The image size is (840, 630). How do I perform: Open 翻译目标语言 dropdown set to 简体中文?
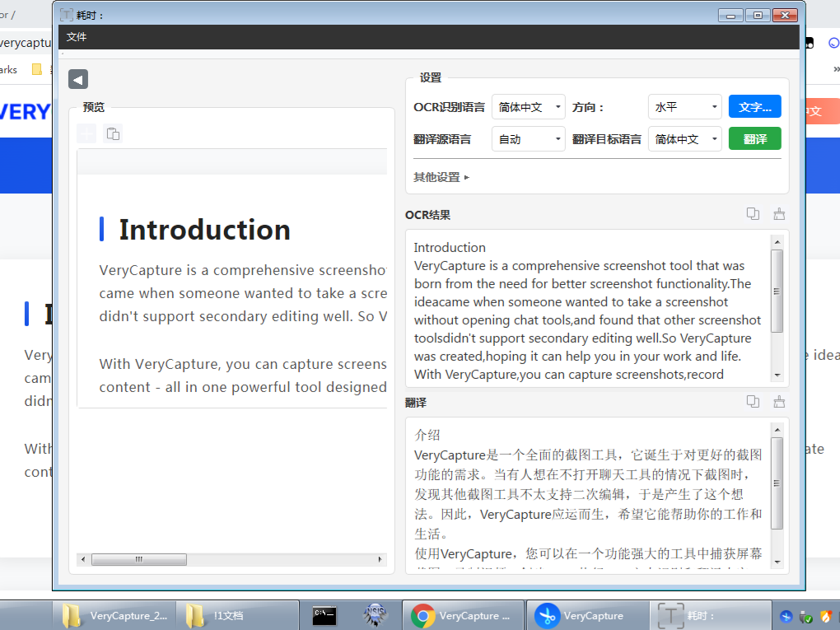pos(684,139)
